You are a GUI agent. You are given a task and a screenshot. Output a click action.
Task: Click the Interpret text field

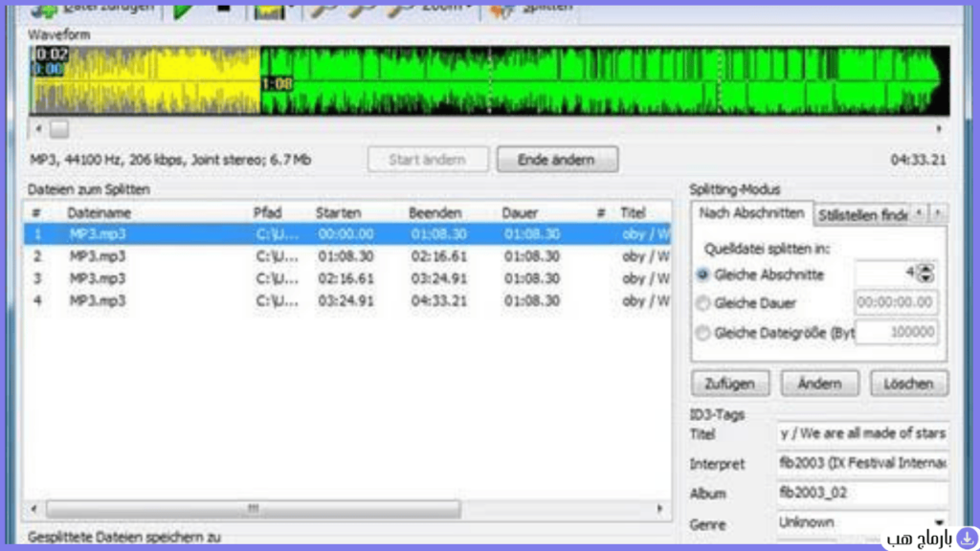(x=862, y=463)
